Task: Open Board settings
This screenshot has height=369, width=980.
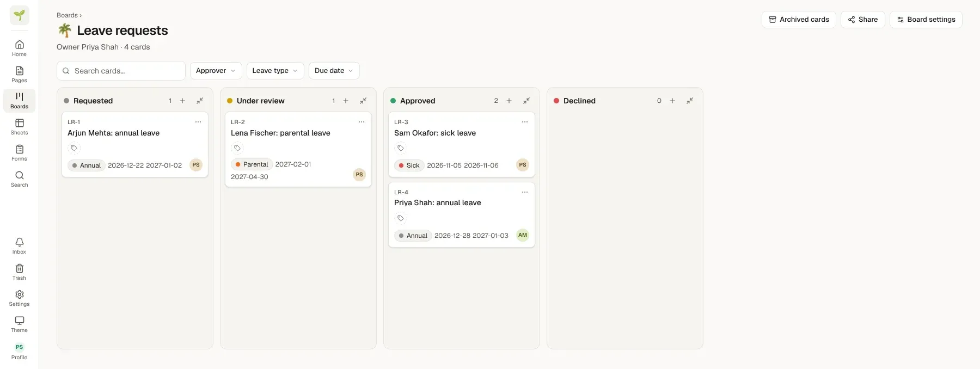Action: (x=926, y=20)
